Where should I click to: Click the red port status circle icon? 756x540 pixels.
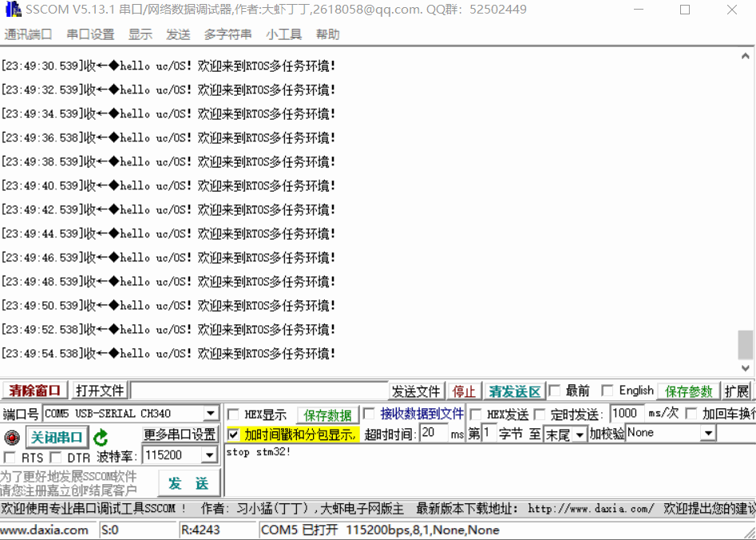tap(11, 437)
